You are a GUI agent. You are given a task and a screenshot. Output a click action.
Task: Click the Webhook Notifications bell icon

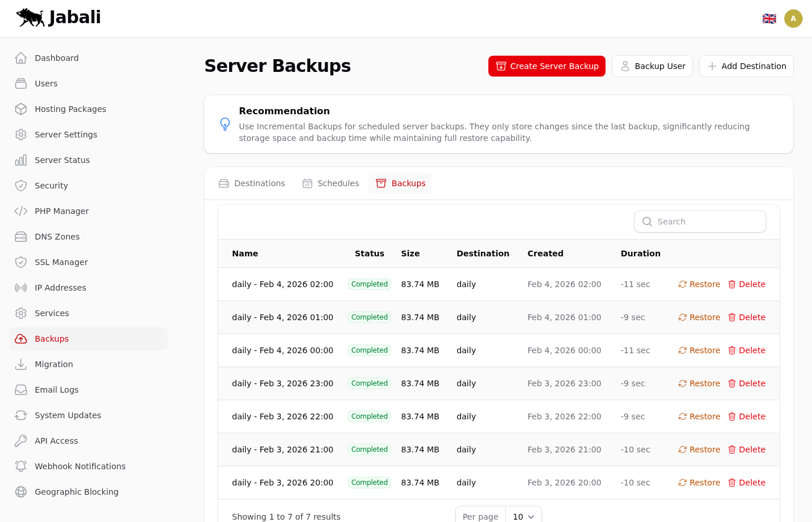pyautogui.click(x=21, y=466)
